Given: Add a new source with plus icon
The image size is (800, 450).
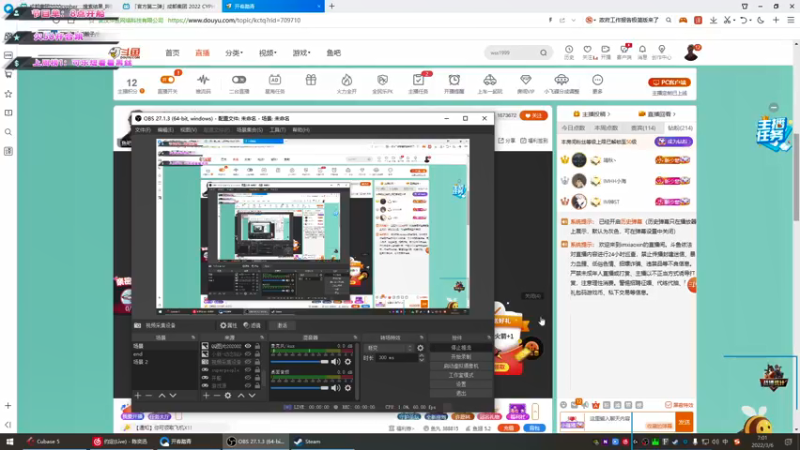Looking at the screenshot, I should [206, 395].
